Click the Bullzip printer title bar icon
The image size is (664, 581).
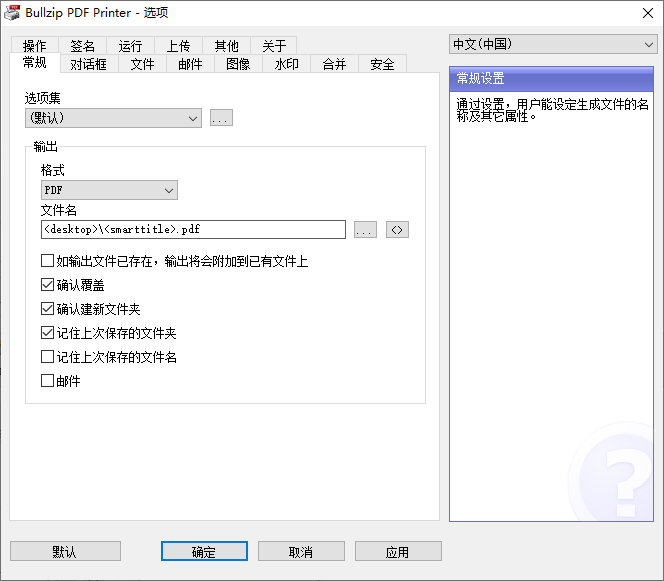[12, 12]
